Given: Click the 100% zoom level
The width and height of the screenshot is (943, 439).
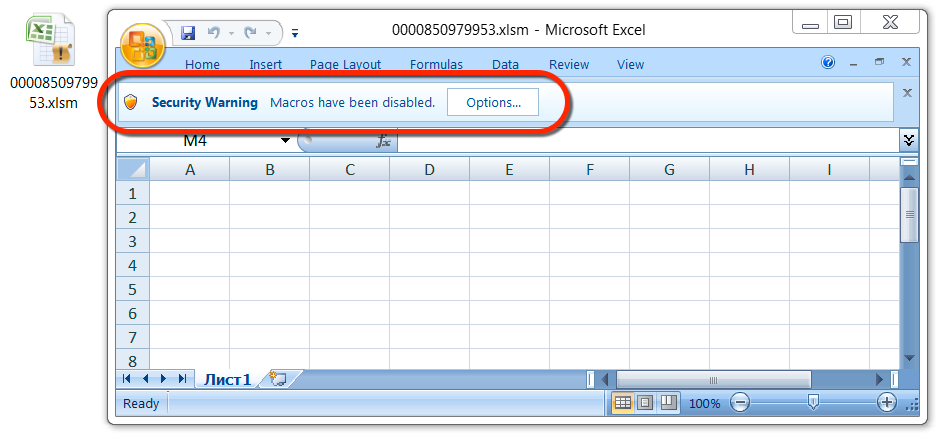Looking at the screenshot, I should point(704,404).
